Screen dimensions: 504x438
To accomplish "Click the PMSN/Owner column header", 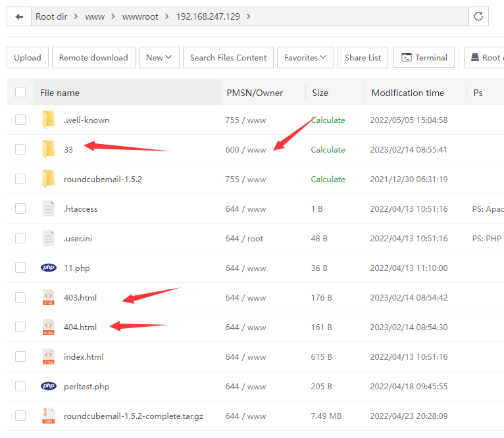I will click(x=255, y=93).
